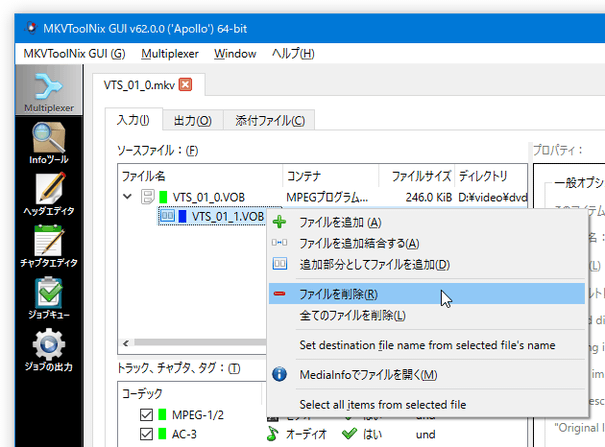
Task: Sort by the コーデック column header
Action: click(190, 393)
